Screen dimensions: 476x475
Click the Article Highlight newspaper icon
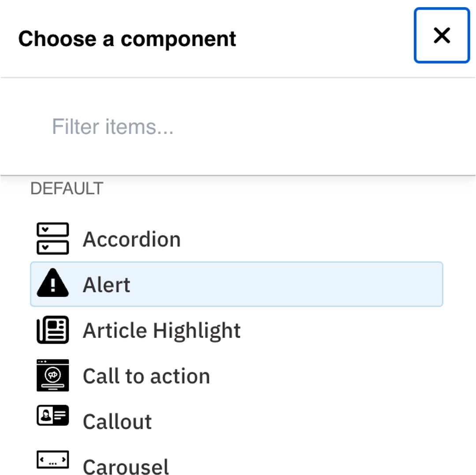click(52, 330)
